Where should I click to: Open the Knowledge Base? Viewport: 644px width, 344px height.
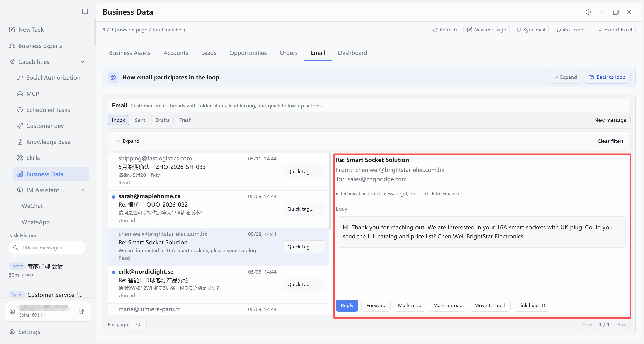pos(44,142)
